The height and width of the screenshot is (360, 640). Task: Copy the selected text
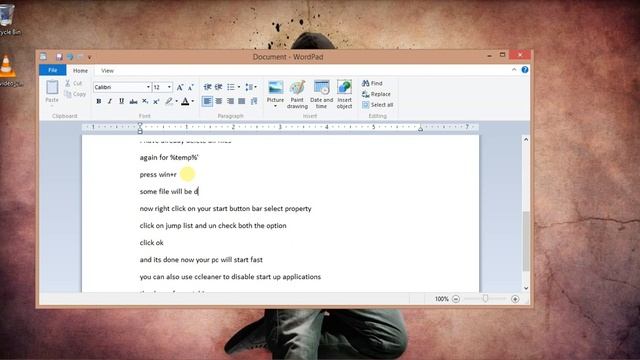75,94
